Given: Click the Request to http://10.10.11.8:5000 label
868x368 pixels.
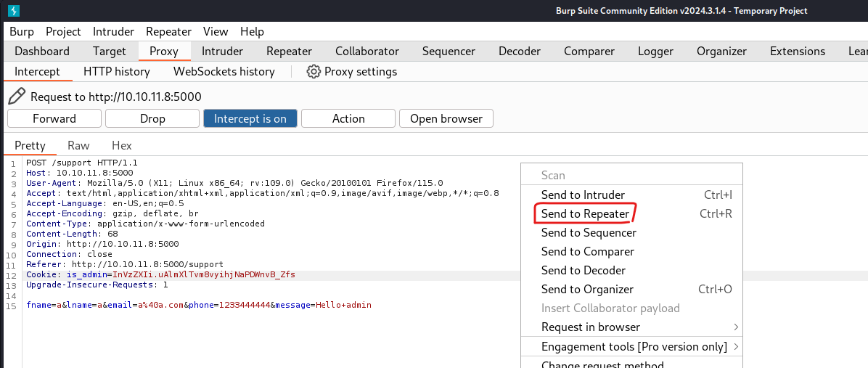Looking at the screenshot, I should coord(115,97).
